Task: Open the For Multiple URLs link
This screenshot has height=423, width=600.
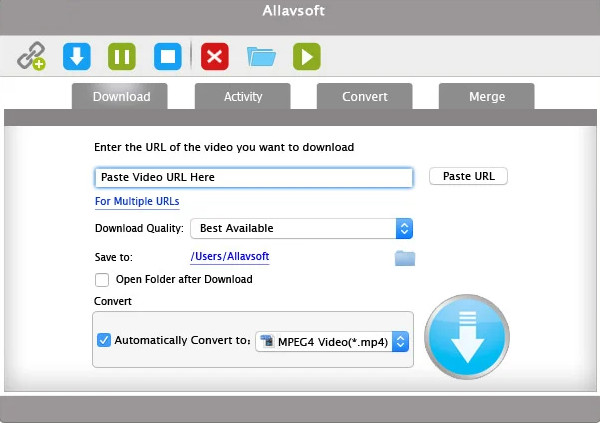Action: click(x=137, y=201)
